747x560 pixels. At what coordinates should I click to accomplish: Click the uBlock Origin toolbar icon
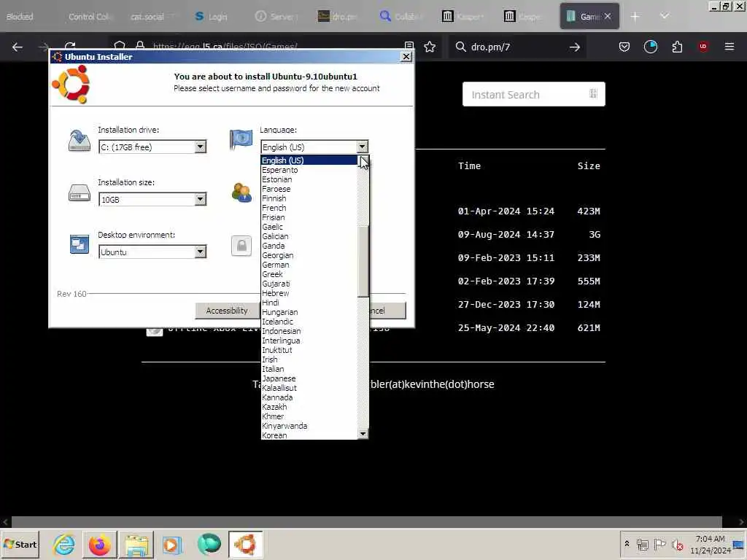point(703,47)
